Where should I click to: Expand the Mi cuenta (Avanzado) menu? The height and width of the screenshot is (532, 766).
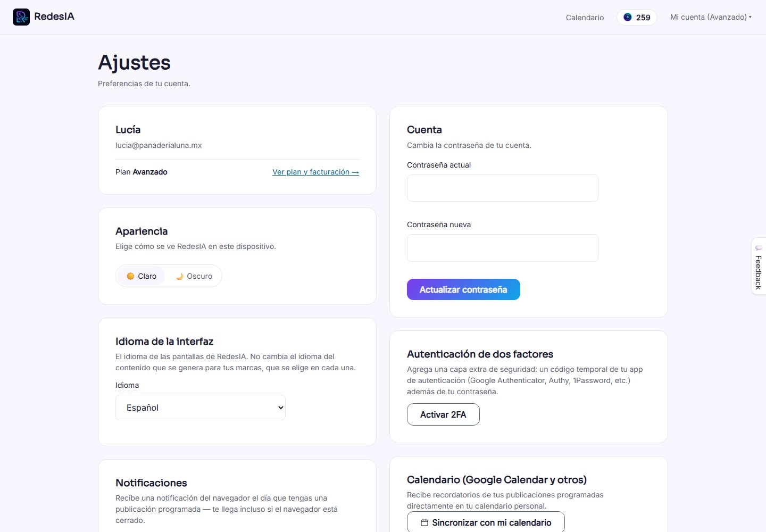point(711,17)
